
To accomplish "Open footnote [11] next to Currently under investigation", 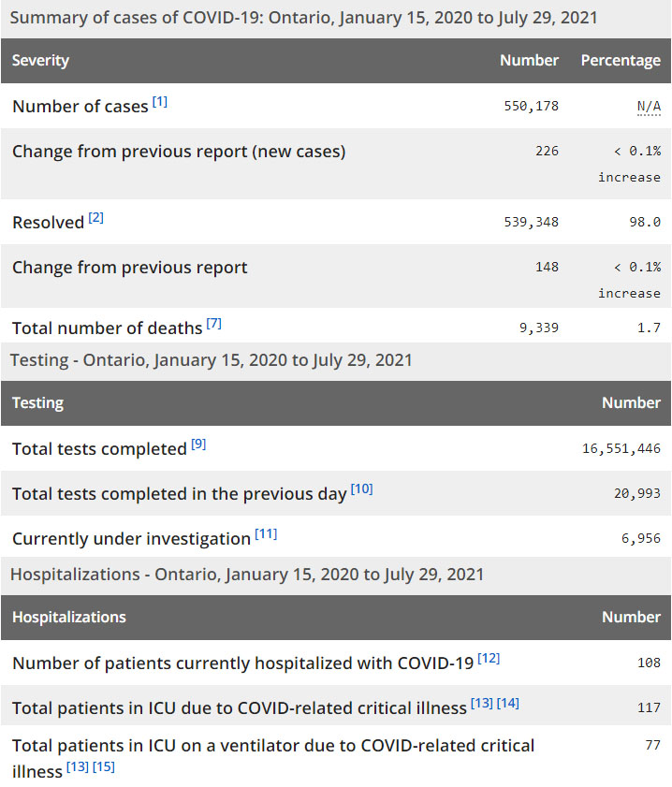I will tap(266, 534).
